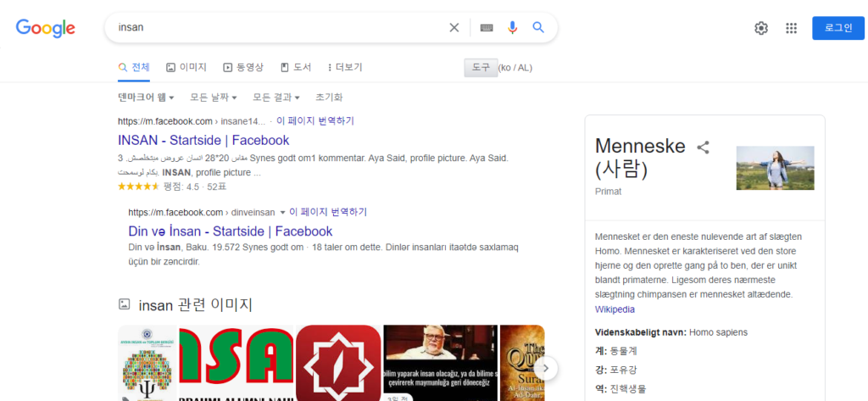Switch to the 동영상 tab
The image size is (868, 401).
point(243,68)
